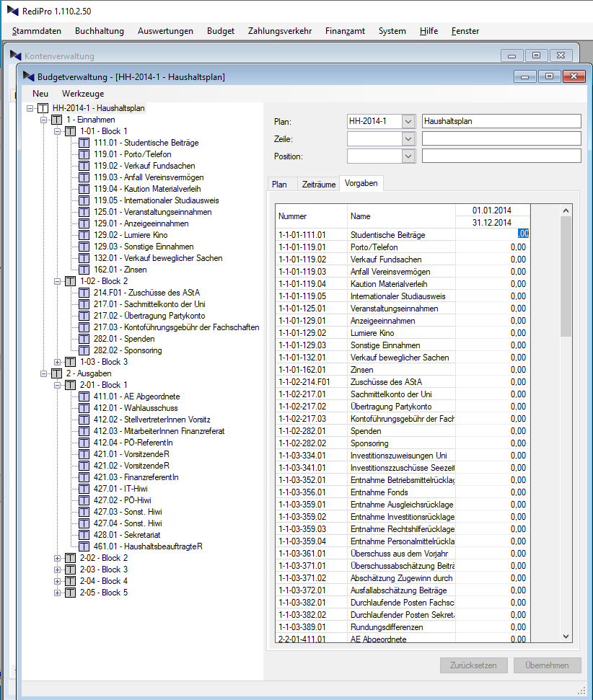593x700 pixels.
Task: Click the icon beside 129.02 Lumiere Kino
Action: (x=84, y=235)
